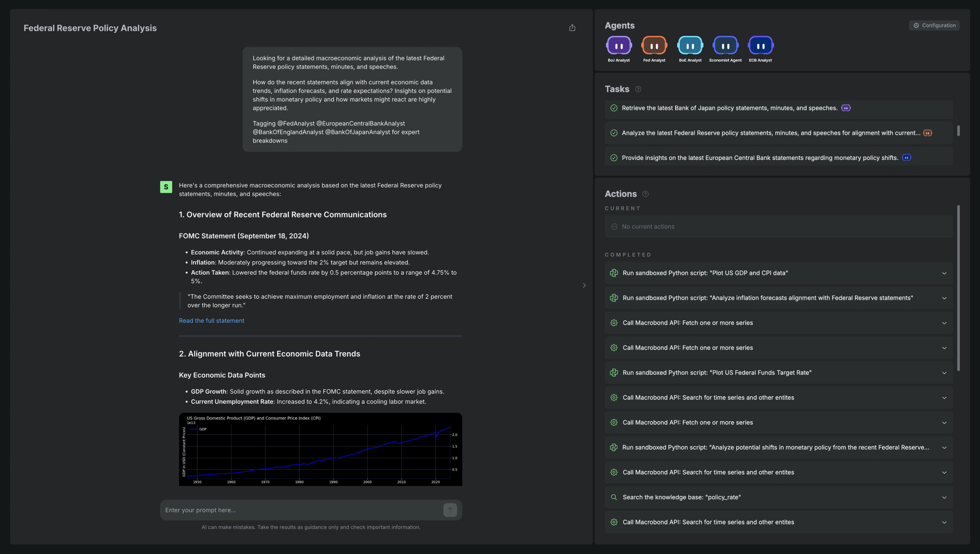Click the 'Federal Reserve Policy Analysis' title
The width and height of the screenshot is (980, 554).
[x=90, y=28]
